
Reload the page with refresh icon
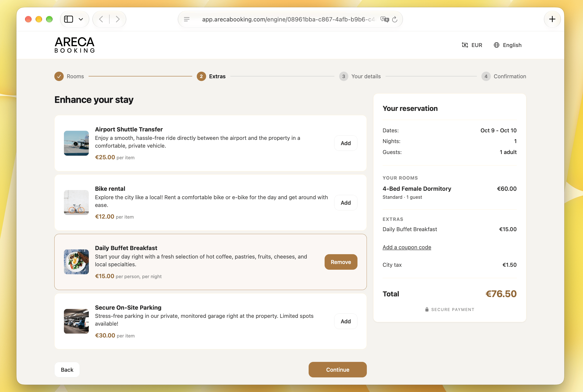point(395,19)
